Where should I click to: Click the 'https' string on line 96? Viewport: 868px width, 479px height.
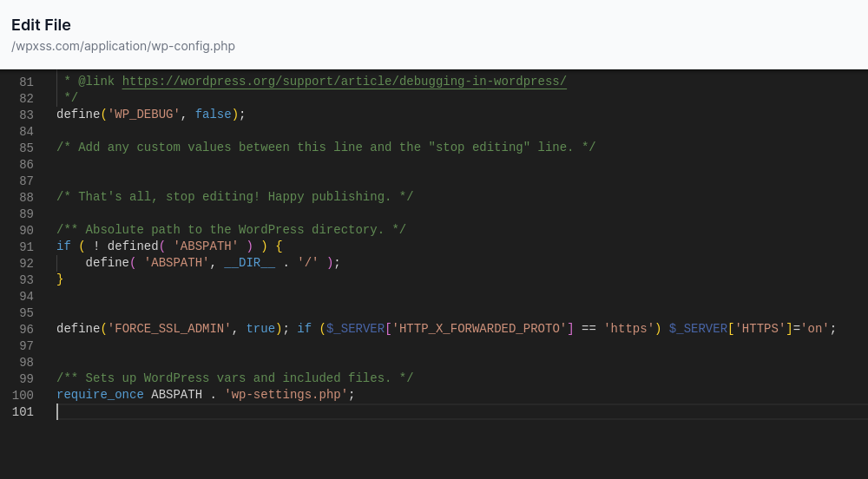pyautogui.click(x=628, y=329)
